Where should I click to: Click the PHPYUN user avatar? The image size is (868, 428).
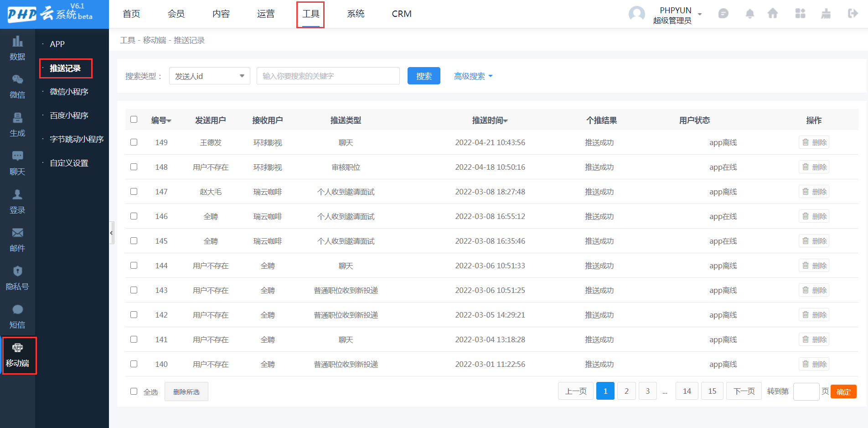click(637, 14)
